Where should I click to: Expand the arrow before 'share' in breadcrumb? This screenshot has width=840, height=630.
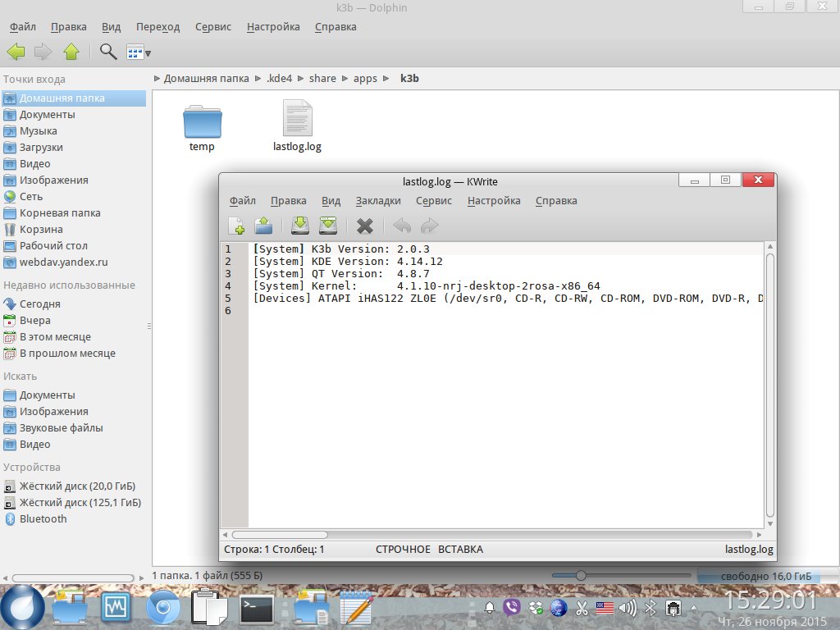pyautogui.click(x=302, y=79)
